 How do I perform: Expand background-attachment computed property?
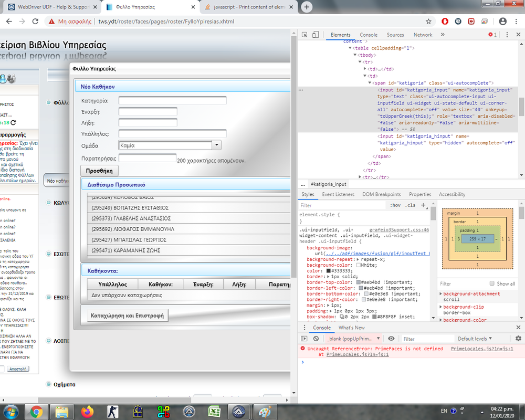441,293
